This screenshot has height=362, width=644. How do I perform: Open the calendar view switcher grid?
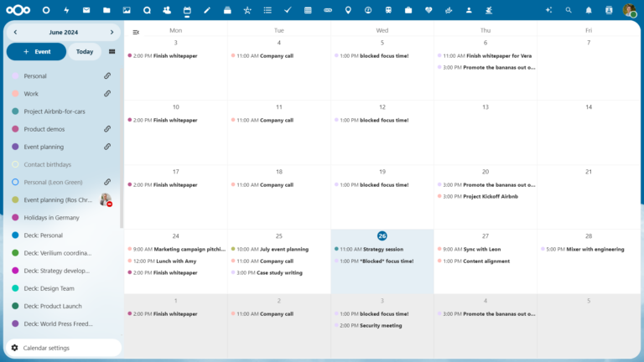[112, 52]
